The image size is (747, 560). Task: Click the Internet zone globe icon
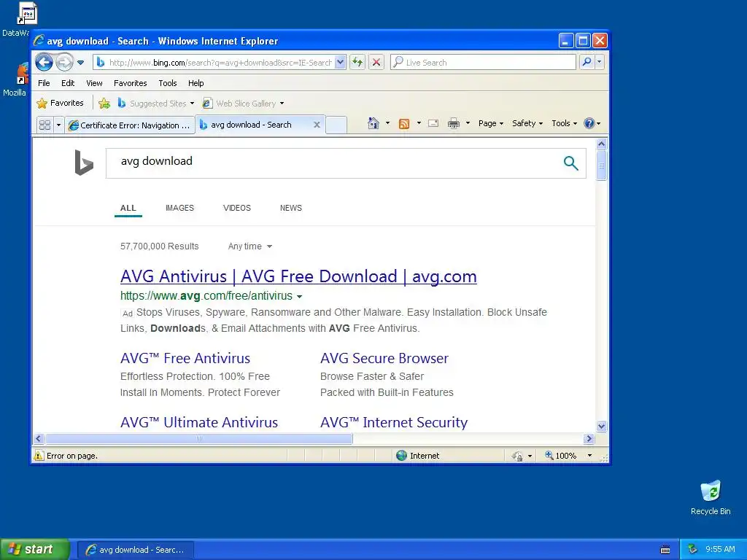point(402,456)
